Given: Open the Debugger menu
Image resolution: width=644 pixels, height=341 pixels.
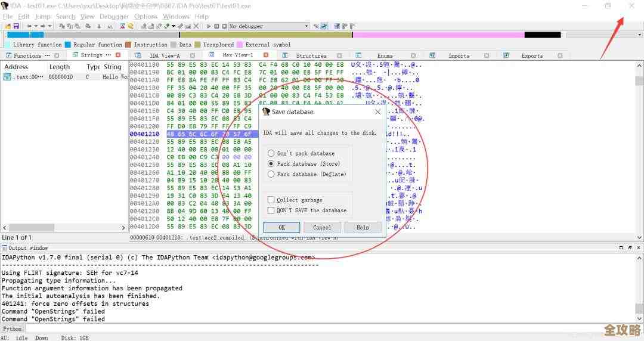Looking at the screenshot, I should click(x=113, y=17).
